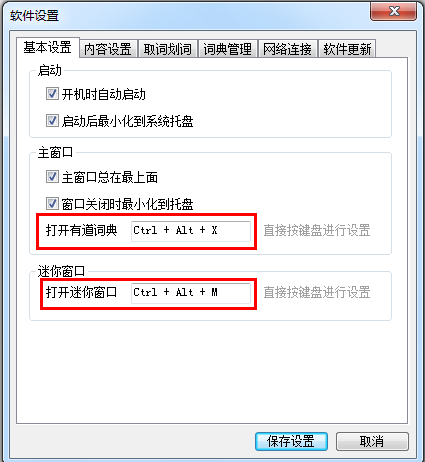425x462 pixels.
Task: Click the 直接按键盘进行设置 hint beside the Ctrl + Alt + X field
Action: point(317,230)
